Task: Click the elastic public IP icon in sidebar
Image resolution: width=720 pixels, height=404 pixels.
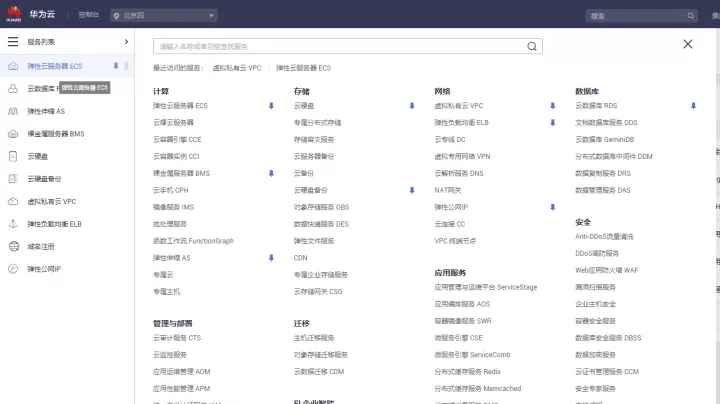Action: [x=13, y=269]
